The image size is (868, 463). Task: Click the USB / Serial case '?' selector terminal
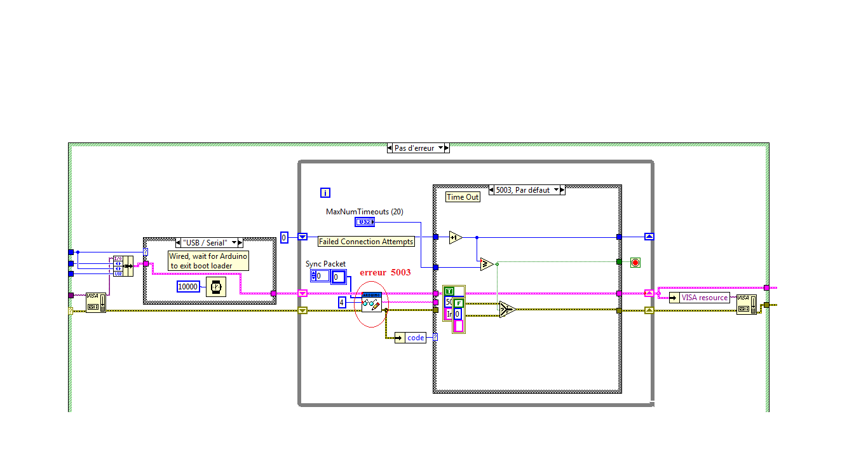click(x=146, y=252)
